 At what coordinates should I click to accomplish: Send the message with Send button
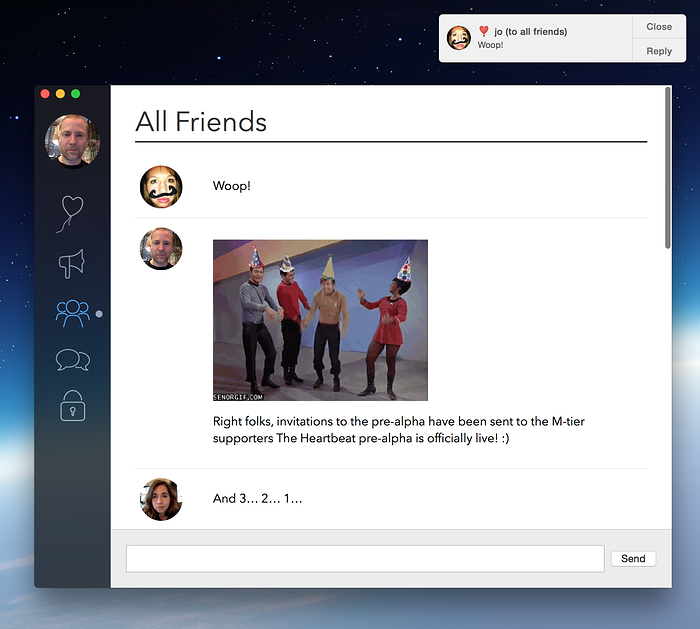click(x=633, y=558)
